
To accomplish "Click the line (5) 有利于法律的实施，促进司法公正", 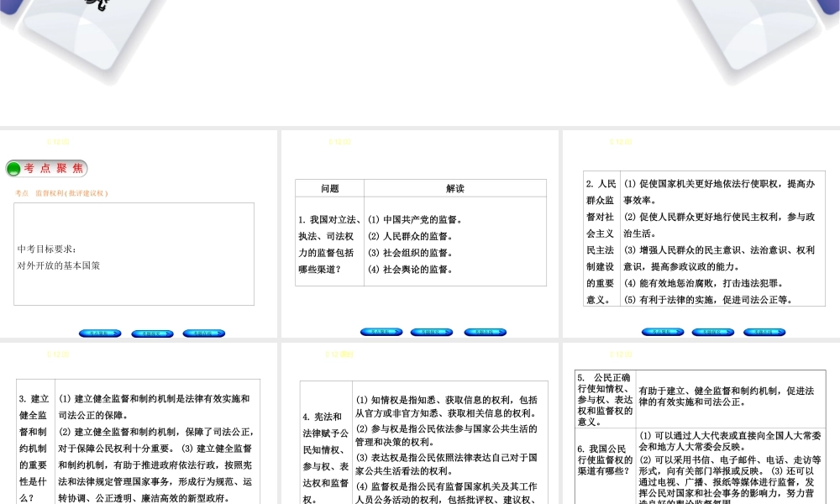I will (x=707, y=300).
